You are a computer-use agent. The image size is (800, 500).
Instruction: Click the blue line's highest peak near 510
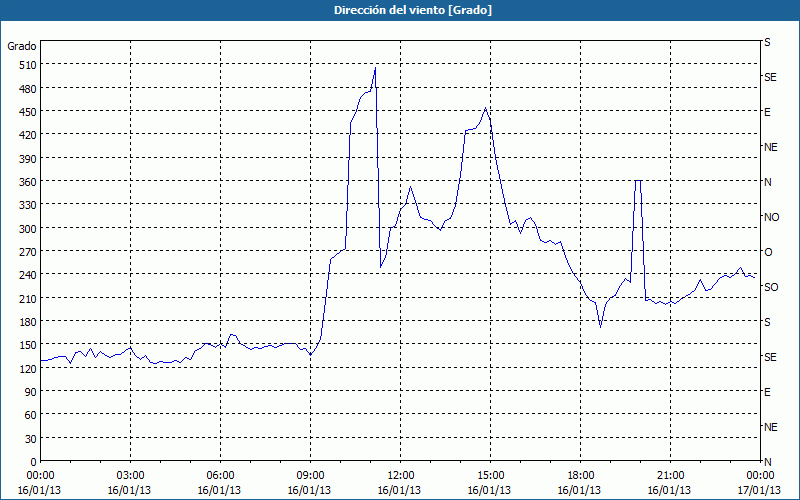click(376, 68)
